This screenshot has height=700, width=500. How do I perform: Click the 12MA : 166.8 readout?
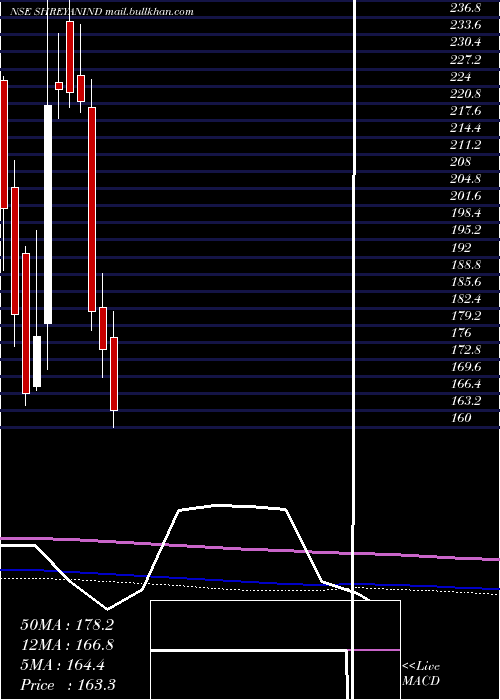[x=67, y=645]
